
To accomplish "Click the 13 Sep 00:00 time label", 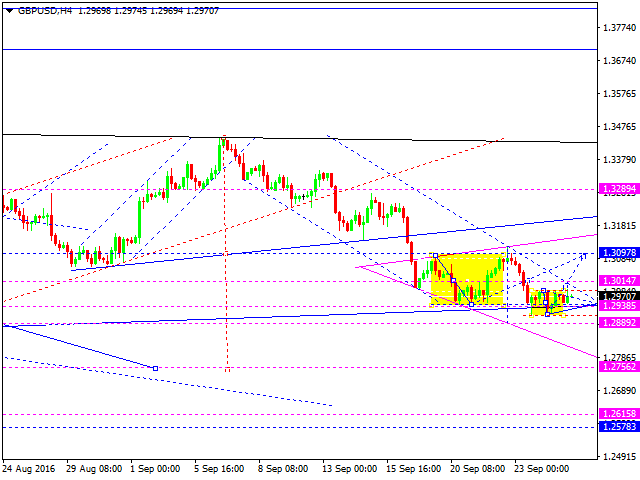I will coord(350,469).
